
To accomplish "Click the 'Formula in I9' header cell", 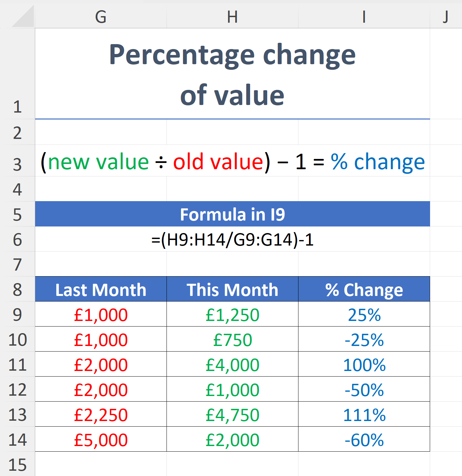I will point(232,214).
